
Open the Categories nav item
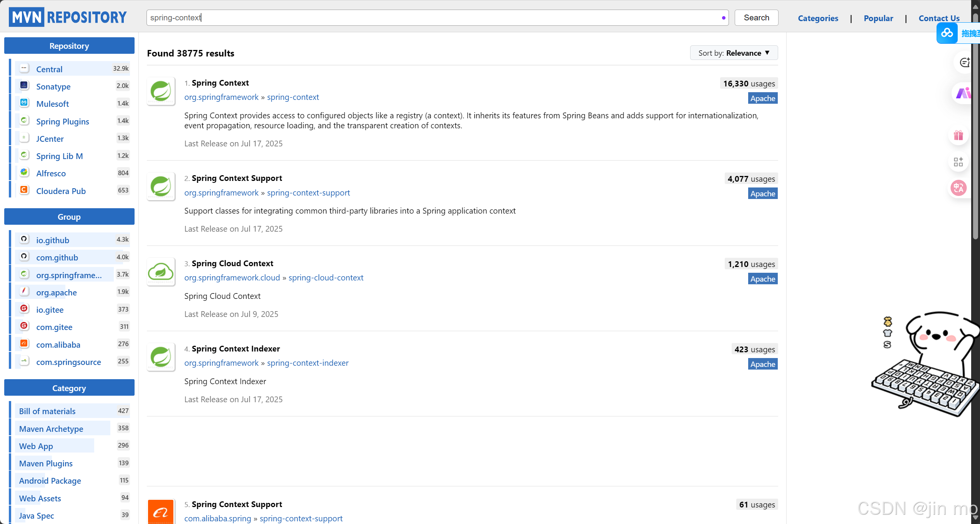coord(818,18)
